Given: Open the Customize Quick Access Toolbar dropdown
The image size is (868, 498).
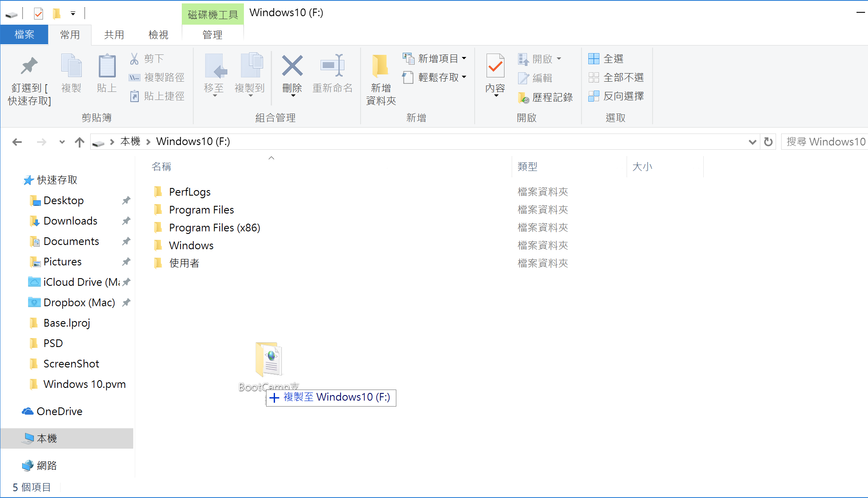Looking at the screenshot, I should [x=73, y=14].
